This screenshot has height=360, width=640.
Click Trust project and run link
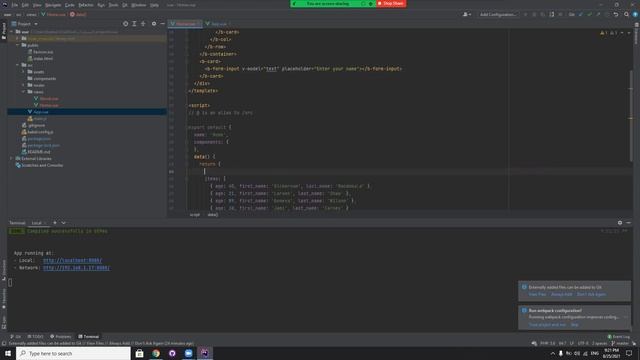[547, 325]
